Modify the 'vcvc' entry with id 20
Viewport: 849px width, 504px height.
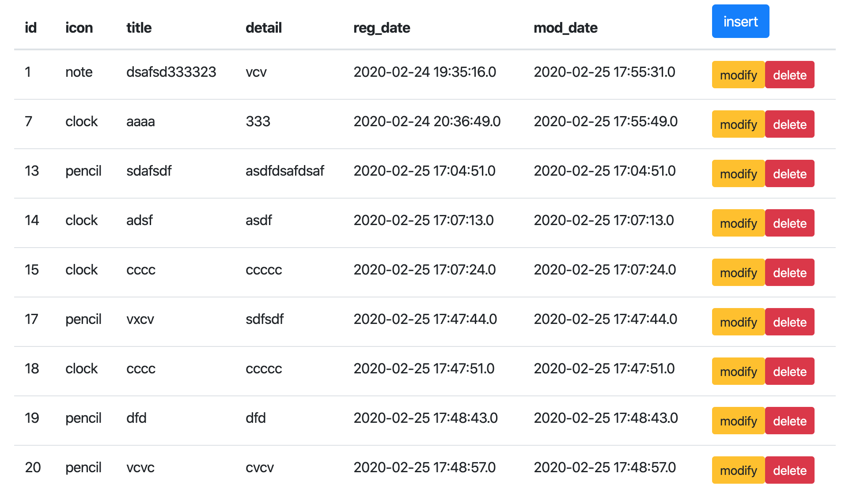(738, 470)
